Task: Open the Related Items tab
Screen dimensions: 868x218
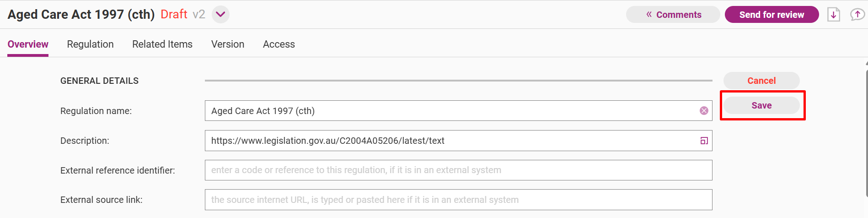Action: pos(162,44)
